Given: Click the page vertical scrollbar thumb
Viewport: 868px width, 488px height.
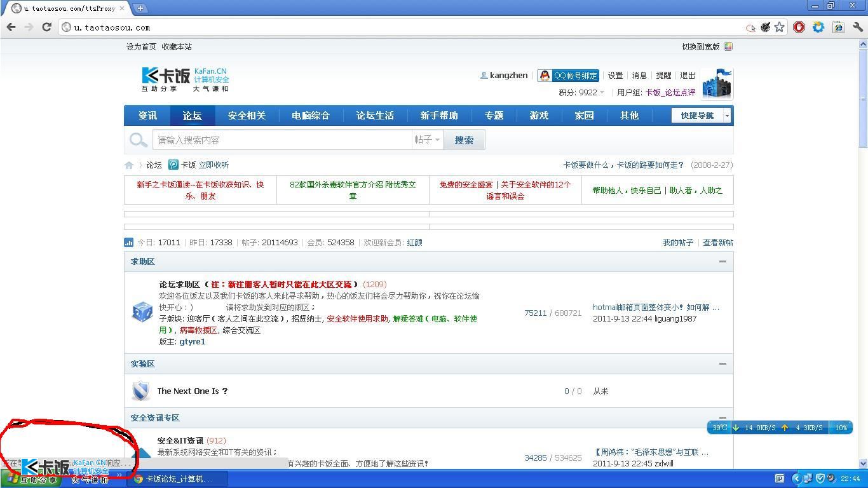Looking at the screenshot, I should pyautogui.click(x=863, y=98).
